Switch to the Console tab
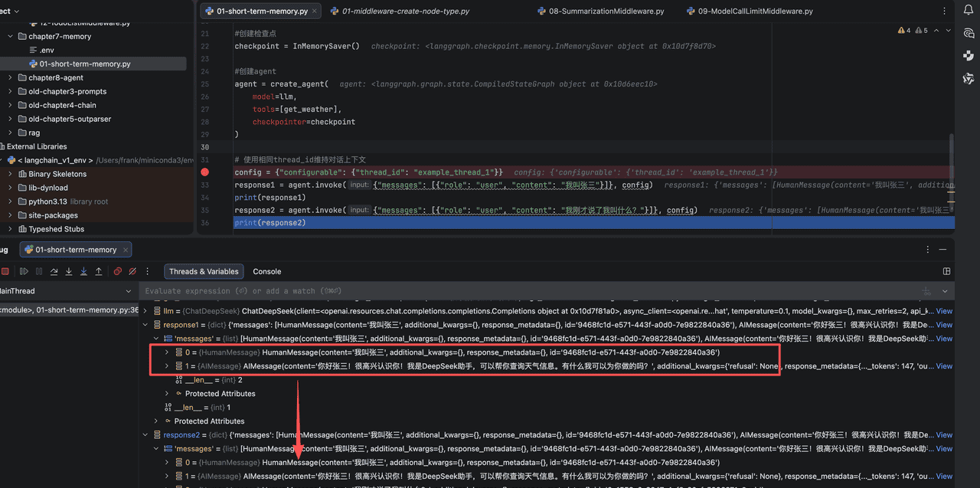 [266, 271]
